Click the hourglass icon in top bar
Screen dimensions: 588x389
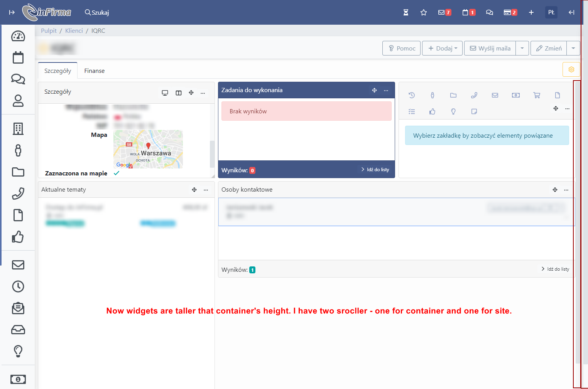pyautogui.click(x=406, y=12)
